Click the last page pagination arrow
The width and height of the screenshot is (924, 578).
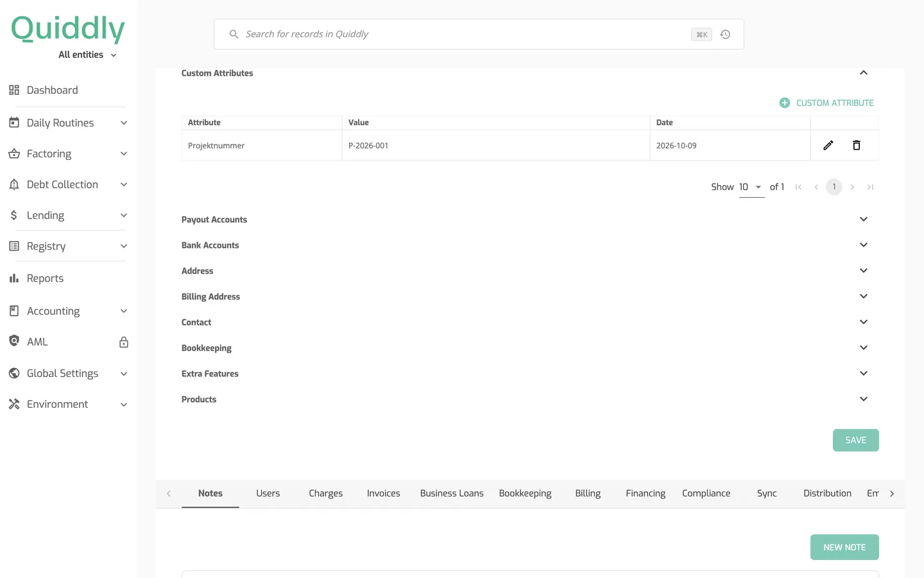click(x=870, y=187)
